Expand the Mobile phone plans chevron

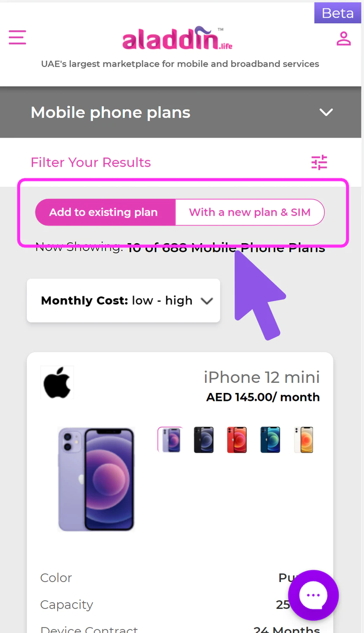point(326,113)
